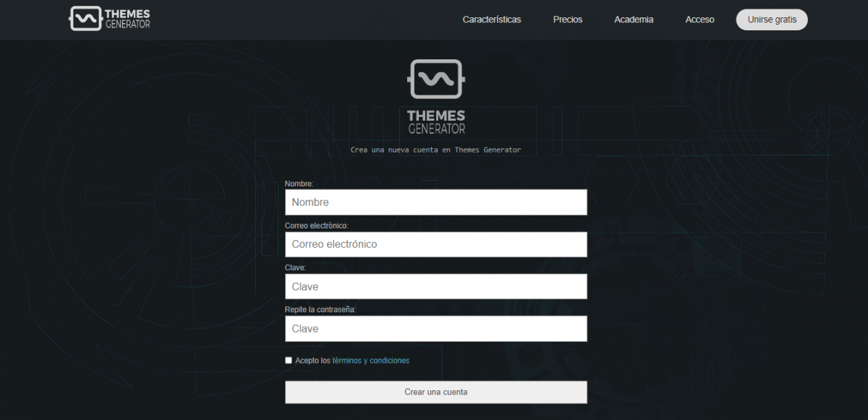Go to the Precios page
This screenshot has width=868, height=420.
click(567, 20)
